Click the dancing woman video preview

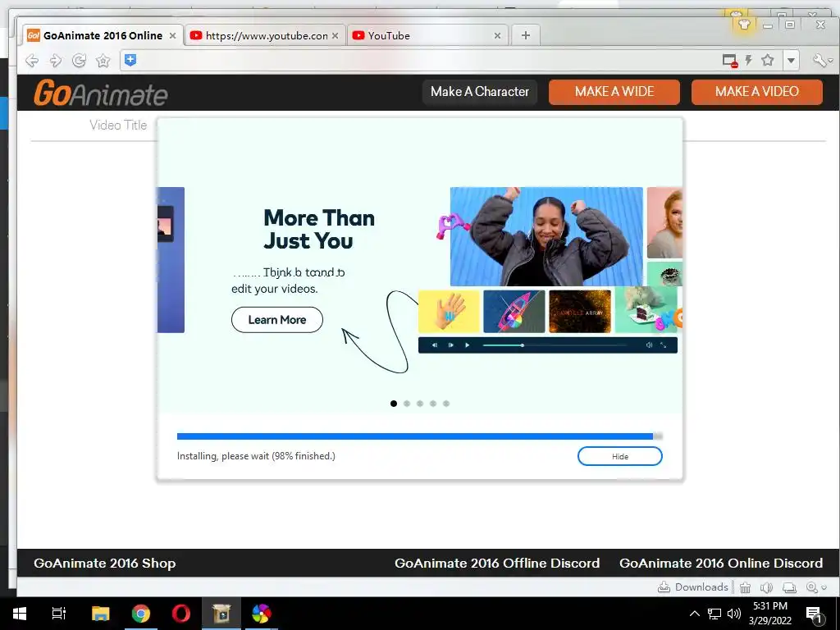click(x=546, y=237)
